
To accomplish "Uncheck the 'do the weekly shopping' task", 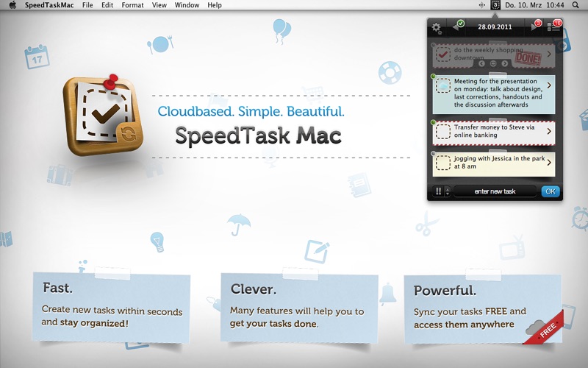I will (x=443, y=54).
